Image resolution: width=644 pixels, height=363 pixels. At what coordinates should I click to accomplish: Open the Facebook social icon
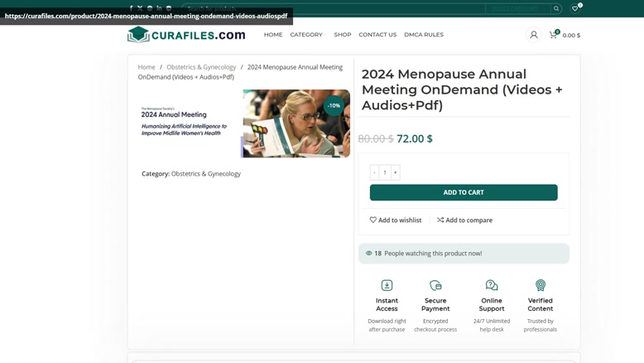click(131, 8)
